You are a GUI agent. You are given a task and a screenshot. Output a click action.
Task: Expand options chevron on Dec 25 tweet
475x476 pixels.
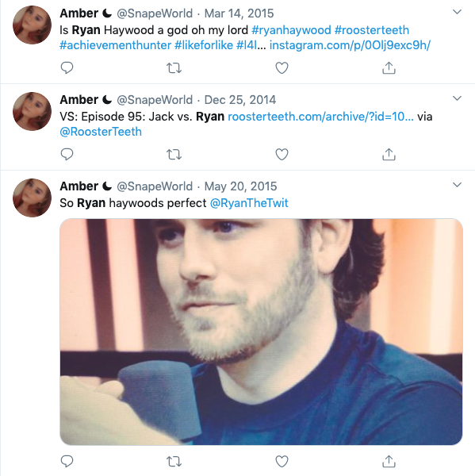(457, 98)
